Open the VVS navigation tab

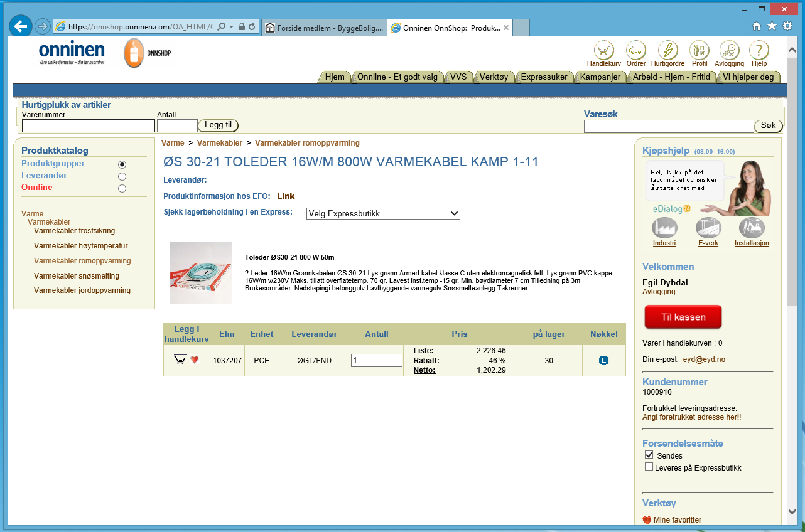tap(458, 77)
